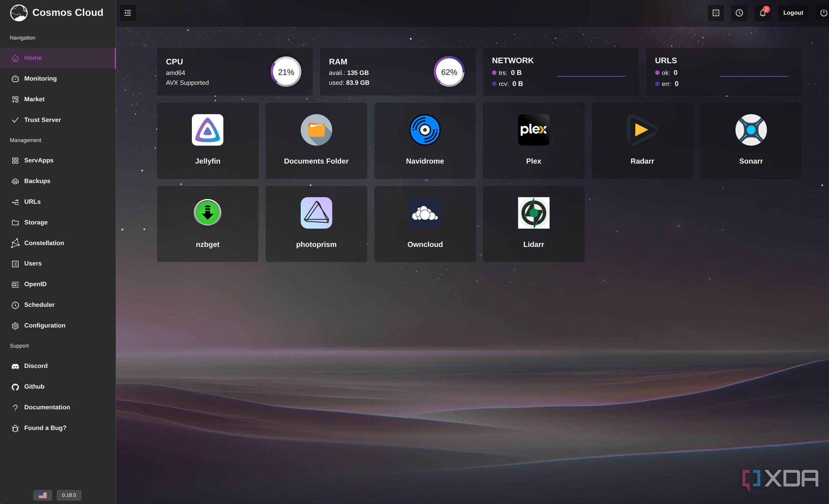Open Monitoring in the sidebar

point(58,79)
